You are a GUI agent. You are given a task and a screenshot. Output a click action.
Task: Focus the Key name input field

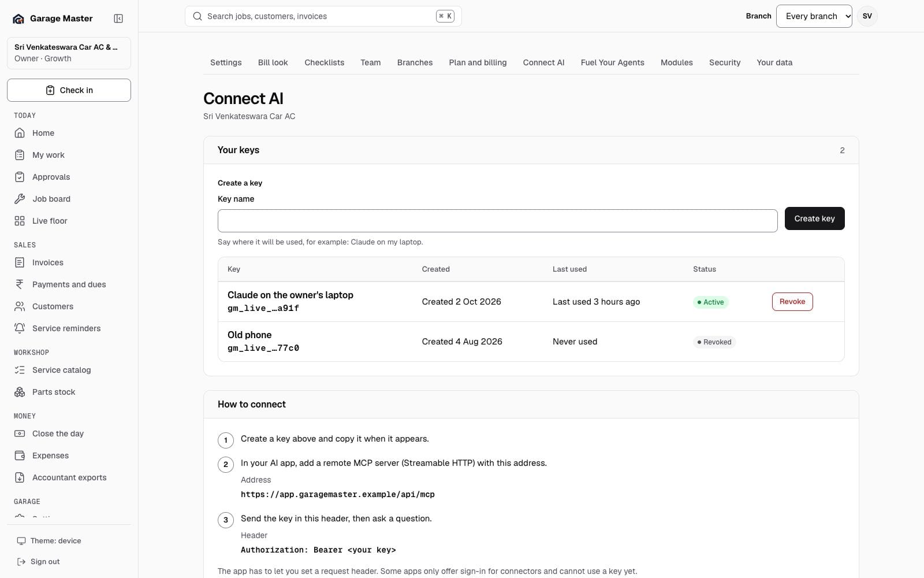point(497,221)
